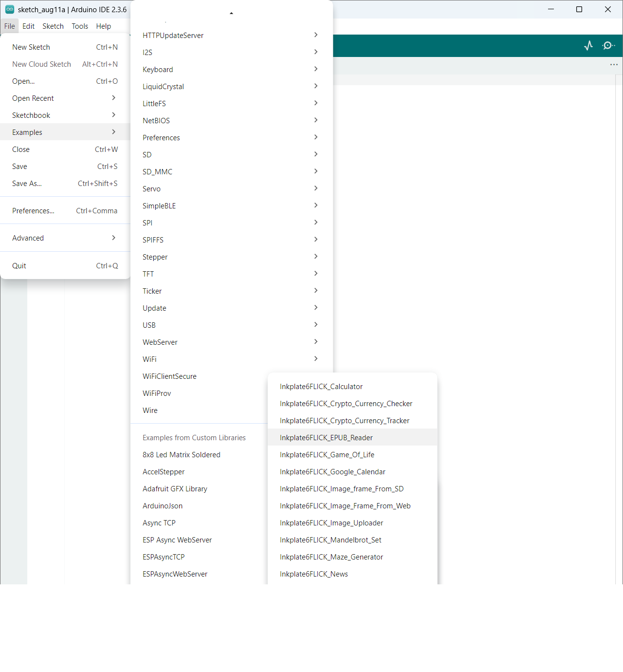The width and height of the screenshot is (623, 672).
Task: Open the Help menu
Action: (x=103, y=26)
